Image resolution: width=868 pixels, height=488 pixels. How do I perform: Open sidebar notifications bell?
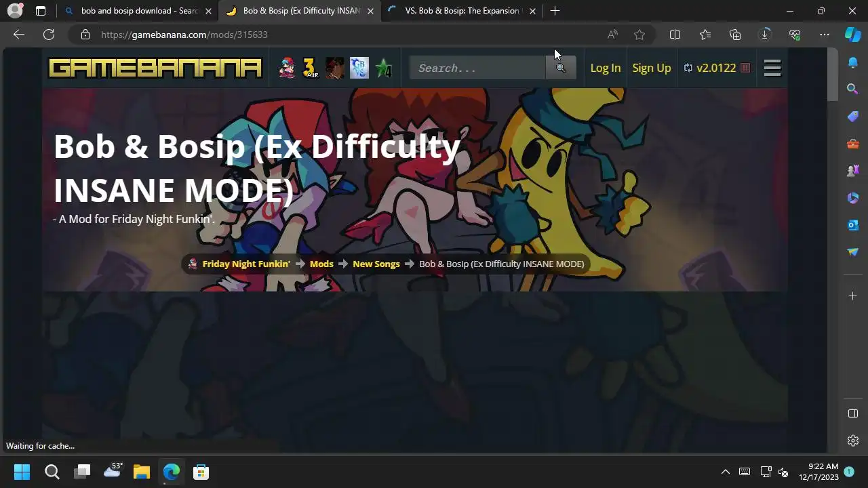click(x=853, y=62)
